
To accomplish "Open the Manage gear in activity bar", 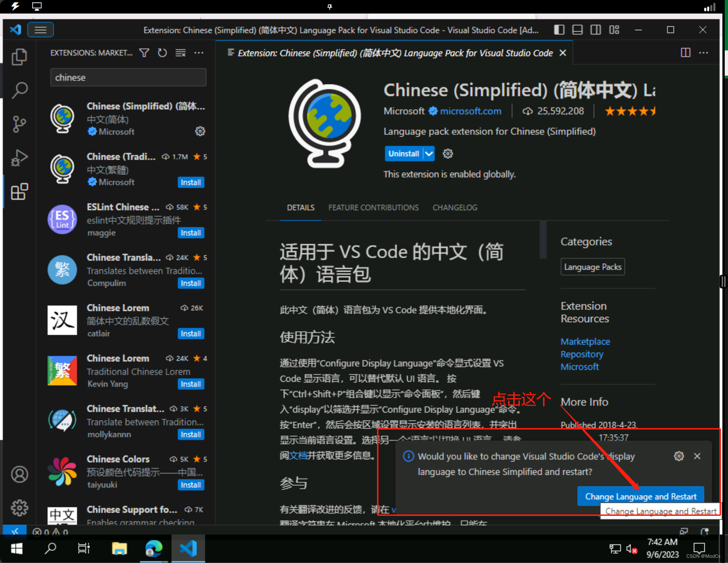I will coord(19,507).
